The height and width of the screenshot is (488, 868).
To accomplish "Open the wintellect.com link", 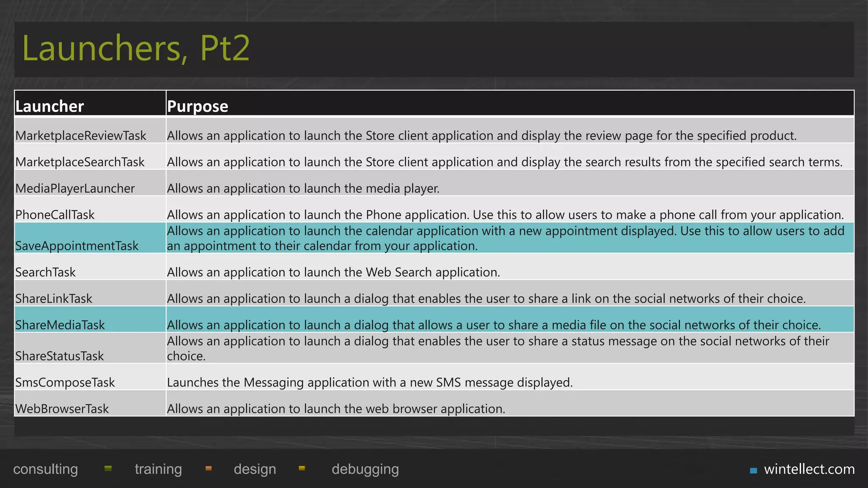I will [x=809, y=469].
